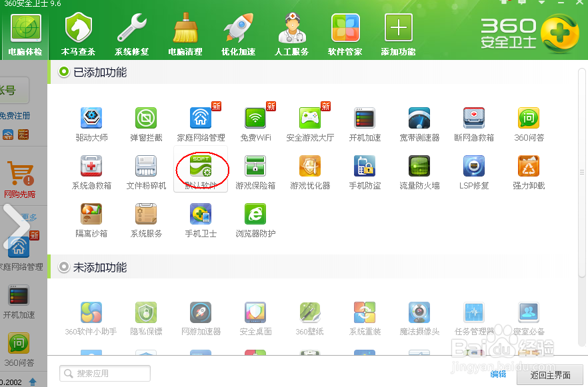Add 360软件小助手 function
The width and height of the screenshot is (588, 387).
coord(91,318)
